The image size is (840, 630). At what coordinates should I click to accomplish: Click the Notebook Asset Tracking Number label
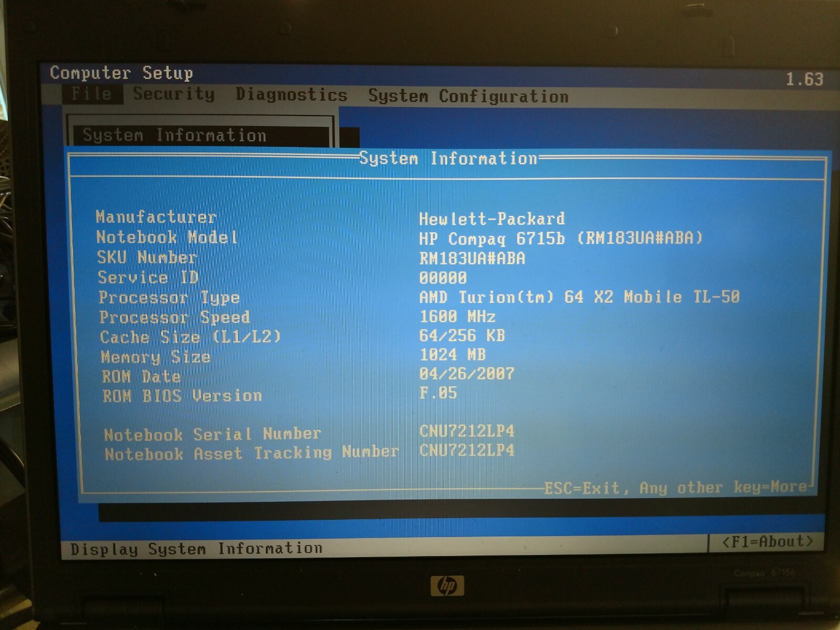tap(252, 453)
